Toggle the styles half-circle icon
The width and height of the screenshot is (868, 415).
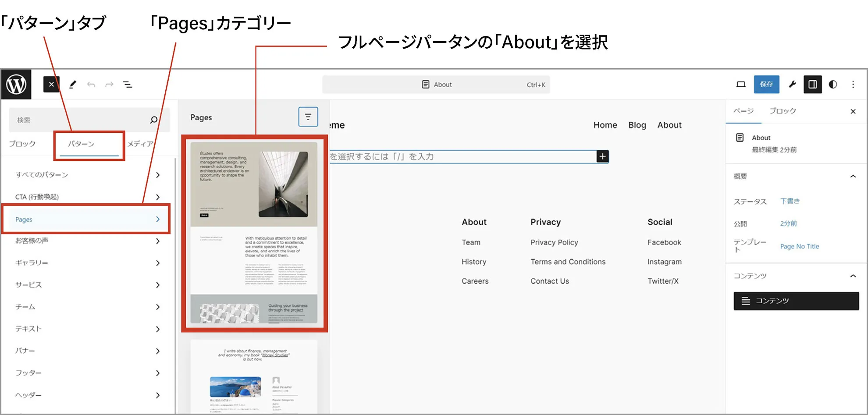(833, 84)
